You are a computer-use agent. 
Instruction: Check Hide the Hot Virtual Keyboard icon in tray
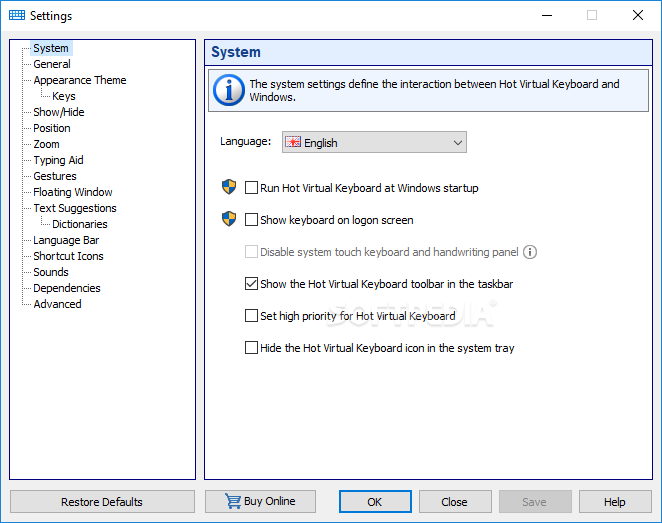point(251,348)
